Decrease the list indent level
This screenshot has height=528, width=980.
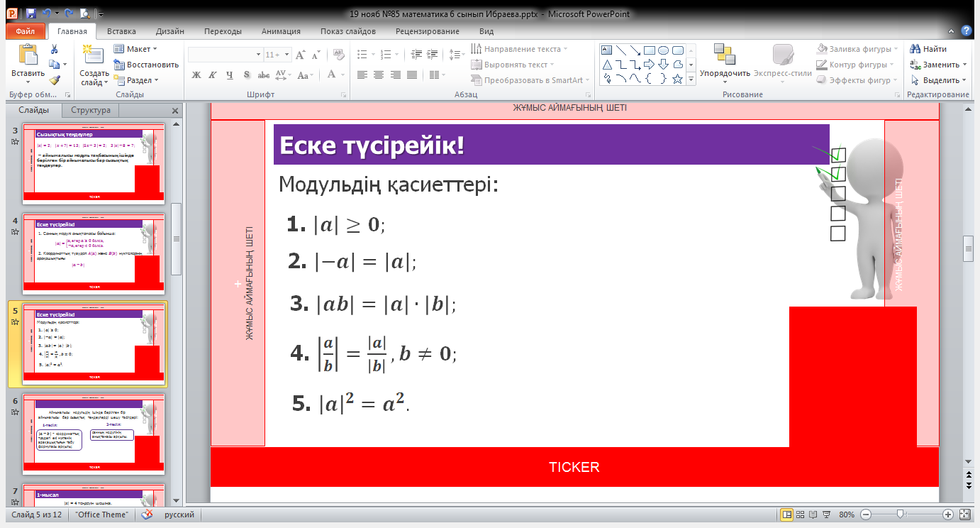point(416,55)
